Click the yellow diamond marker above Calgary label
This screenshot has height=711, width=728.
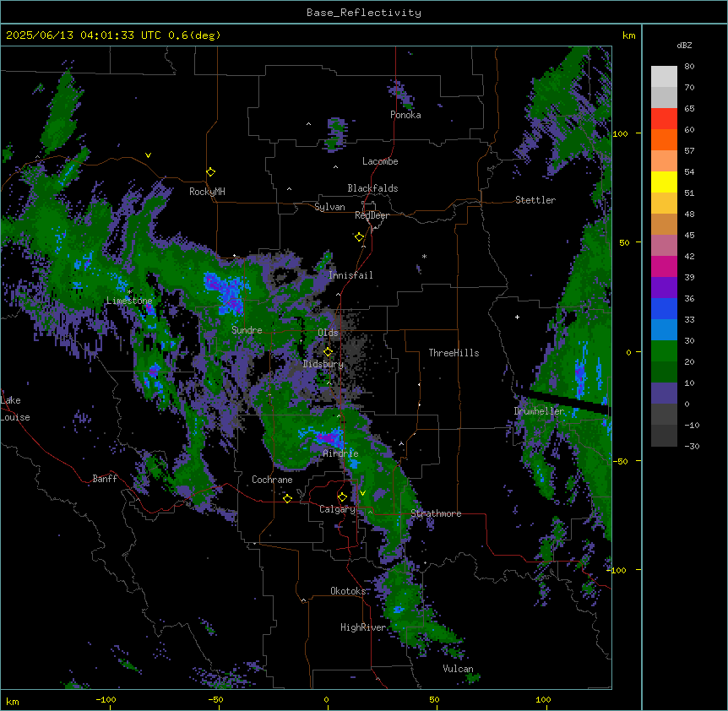tap(342, 497)
